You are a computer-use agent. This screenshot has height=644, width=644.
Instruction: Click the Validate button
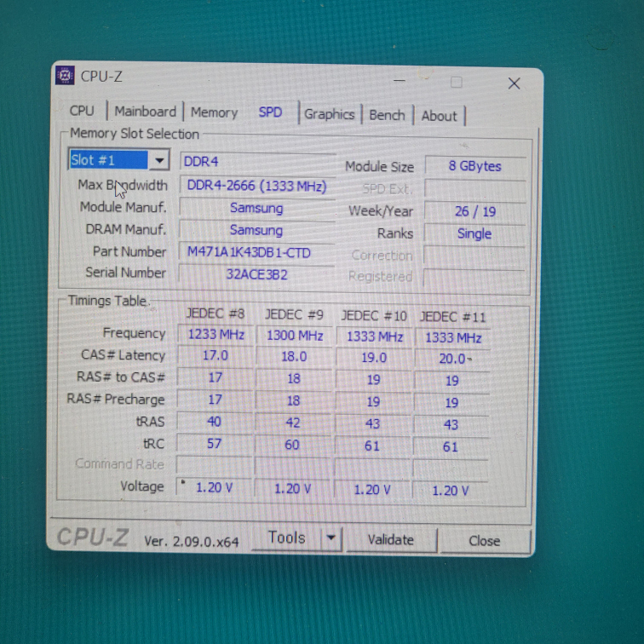[x=391, y=540]
